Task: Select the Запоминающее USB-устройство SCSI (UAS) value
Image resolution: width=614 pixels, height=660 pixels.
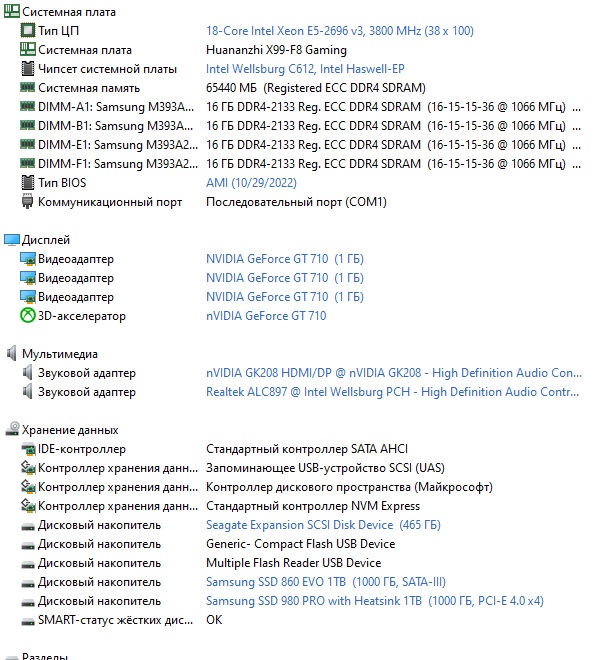Action: tap(325, 468)
